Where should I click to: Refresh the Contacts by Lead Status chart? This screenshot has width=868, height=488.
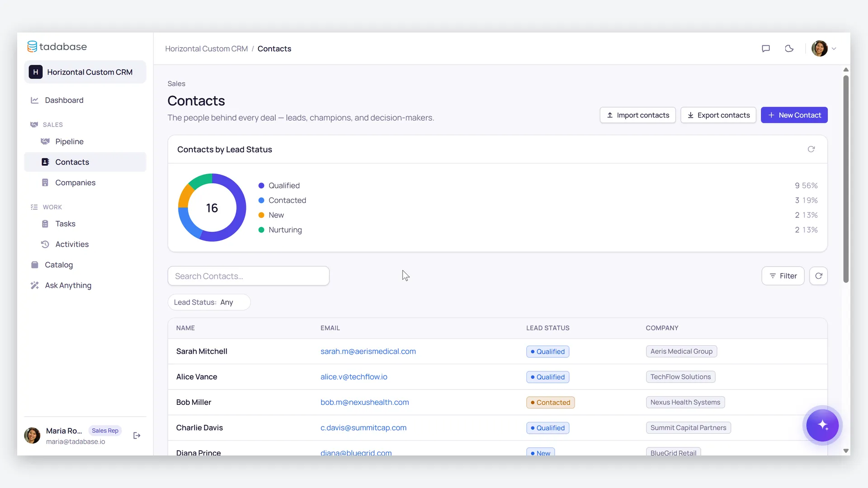(x=811, y=149)
